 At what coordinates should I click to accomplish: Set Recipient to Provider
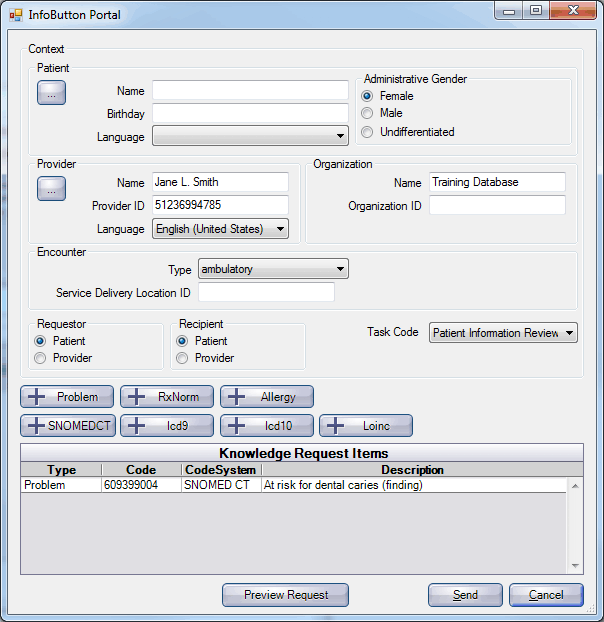(x=183, y=358)
